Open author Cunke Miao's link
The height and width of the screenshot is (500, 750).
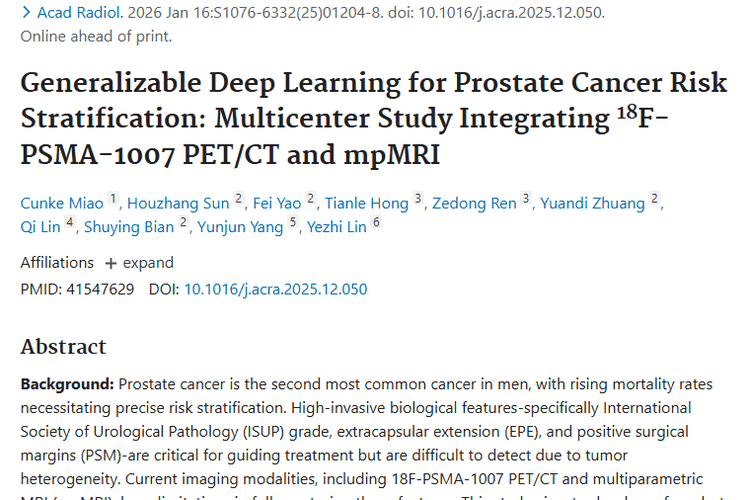coord(62,204)
